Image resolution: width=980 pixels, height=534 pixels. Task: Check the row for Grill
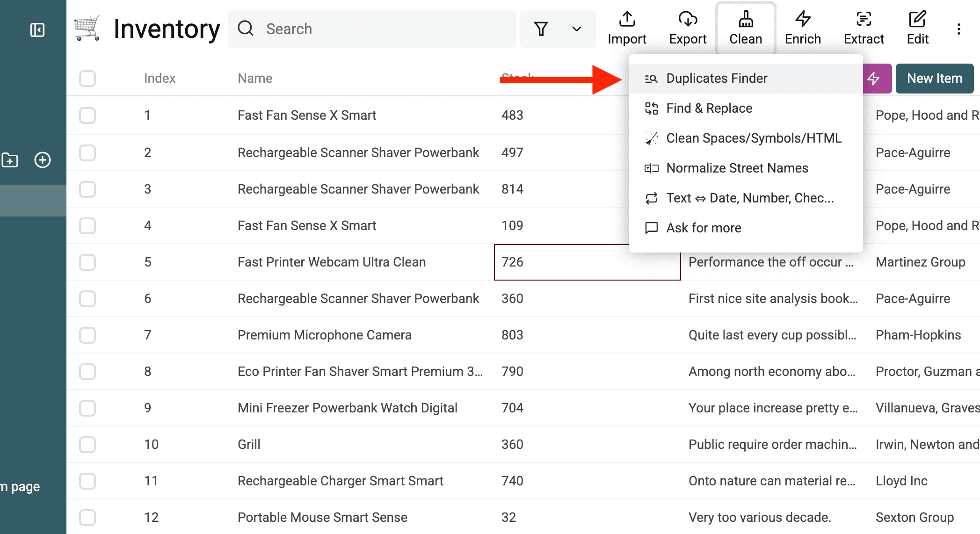[87, 444]
